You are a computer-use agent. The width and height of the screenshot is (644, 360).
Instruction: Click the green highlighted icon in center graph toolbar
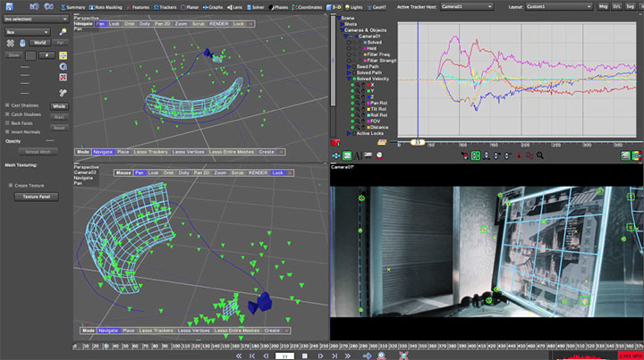476,155
